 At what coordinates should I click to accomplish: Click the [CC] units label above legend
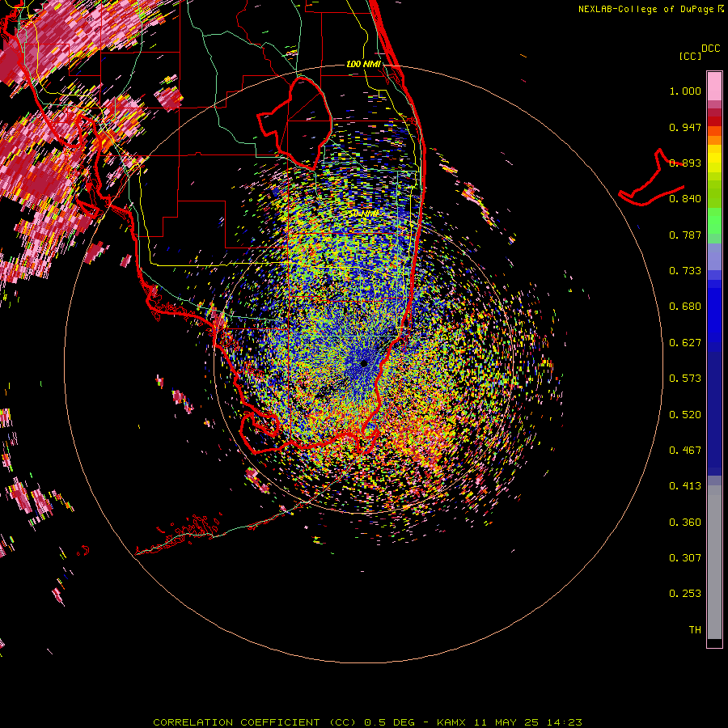point(690,56)
